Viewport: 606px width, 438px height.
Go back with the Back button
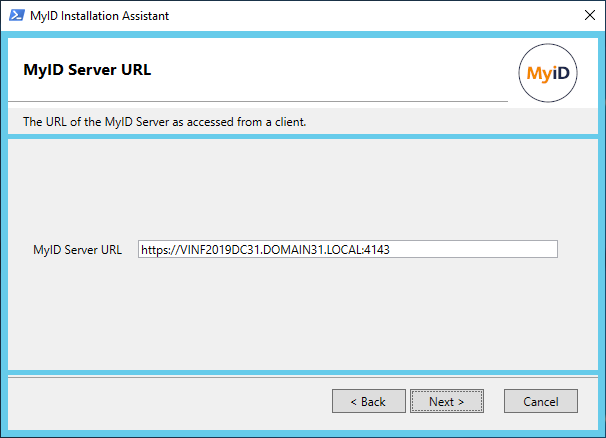click(368, 401)
